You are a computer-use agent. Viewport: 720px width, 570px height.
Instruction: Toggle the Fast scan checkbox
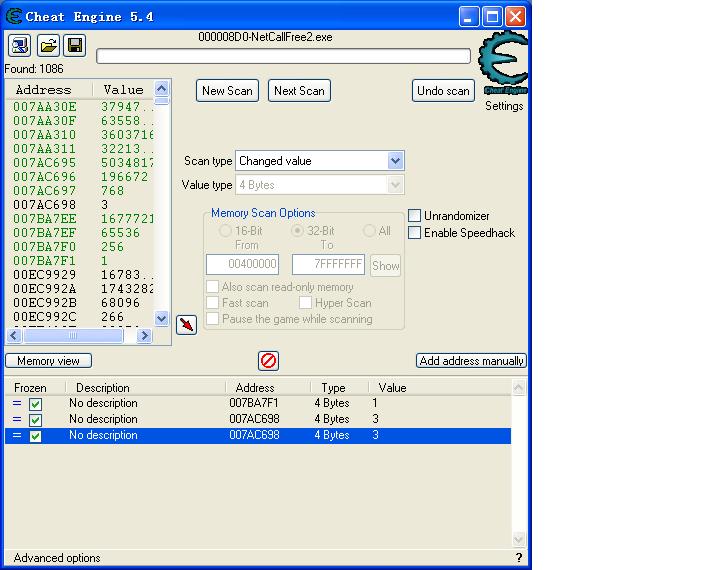pos(212,303)
